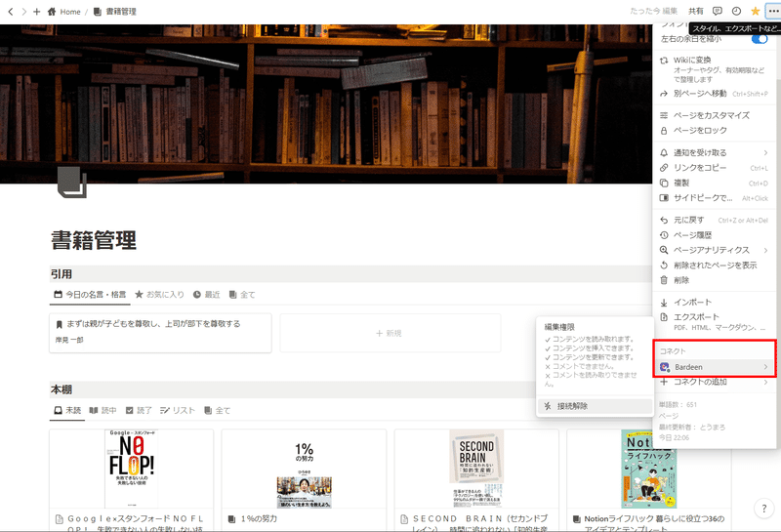Click the page icon below cover
781x532 pixels.
point(71,183)
